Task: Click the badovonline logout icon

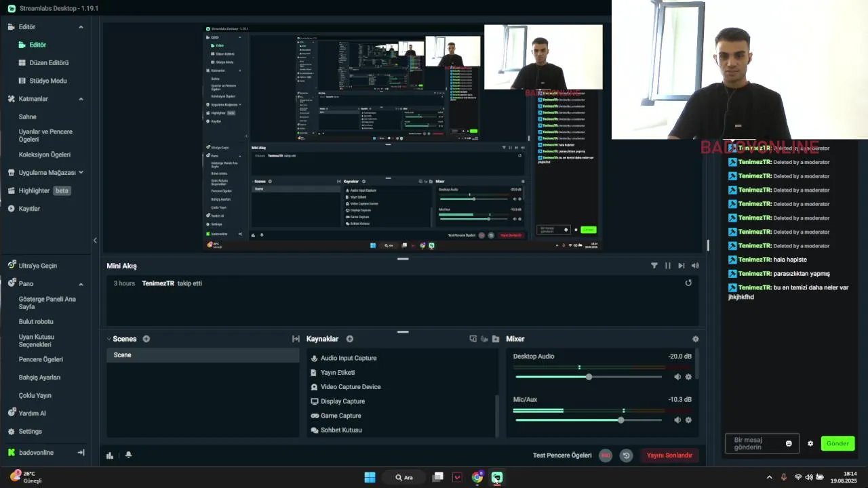Action: 81,452
